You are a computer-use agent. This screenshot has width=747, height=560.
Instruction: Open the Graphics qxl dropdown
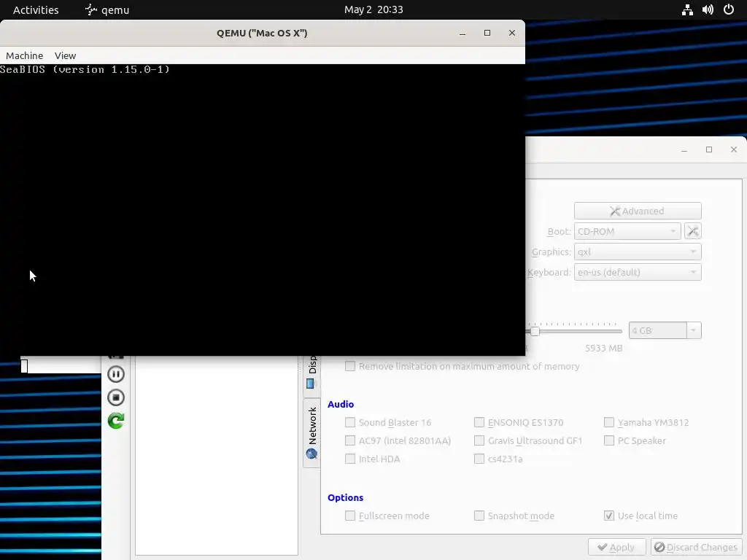[x=638, y=252]
